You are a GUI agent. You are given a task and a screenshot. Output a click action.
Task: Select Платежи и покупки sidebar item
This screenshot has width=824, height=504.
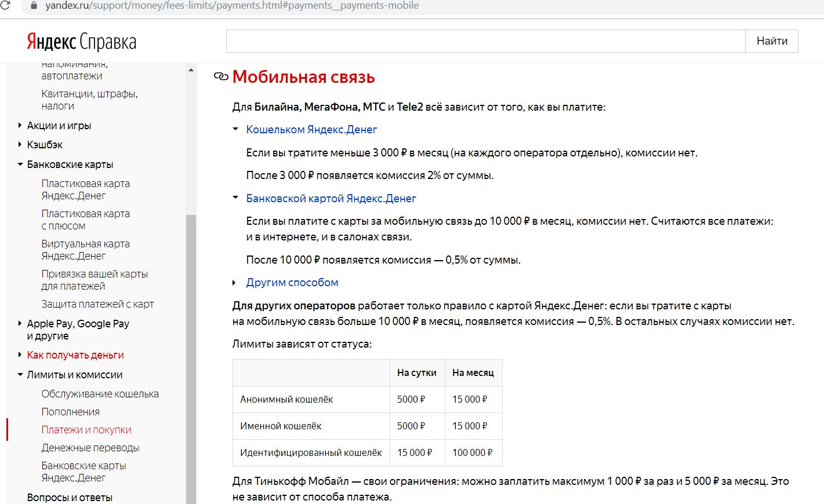(86, 430)
